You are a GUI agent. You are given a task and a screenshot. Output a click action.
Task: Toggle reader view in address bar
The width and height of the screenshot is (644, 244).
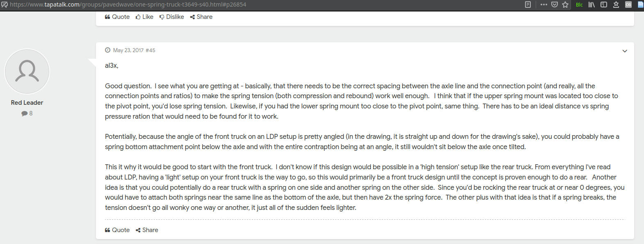click(528, 5)
